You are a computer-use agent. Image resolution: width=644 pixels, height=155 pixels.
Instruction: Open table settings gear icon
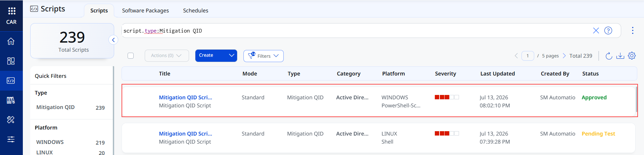tap(632, 56)
